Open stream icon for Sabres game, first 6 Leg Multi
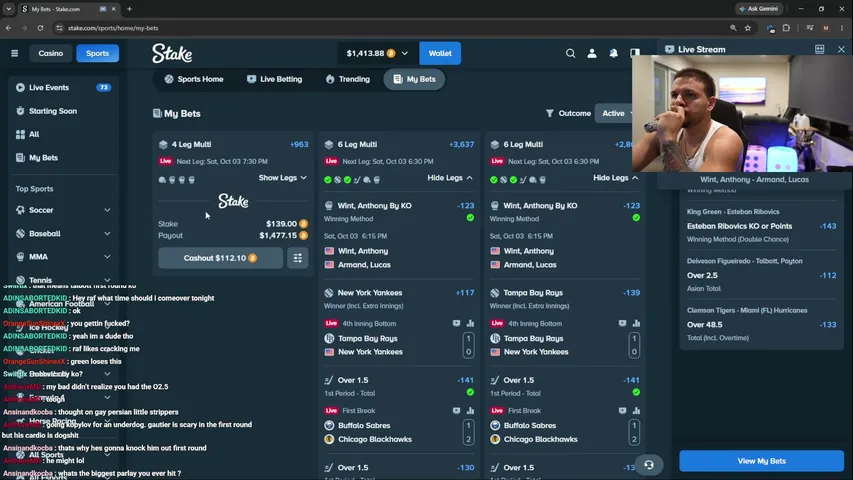This screenshot has height=480, width=853. tap(456, 411)
